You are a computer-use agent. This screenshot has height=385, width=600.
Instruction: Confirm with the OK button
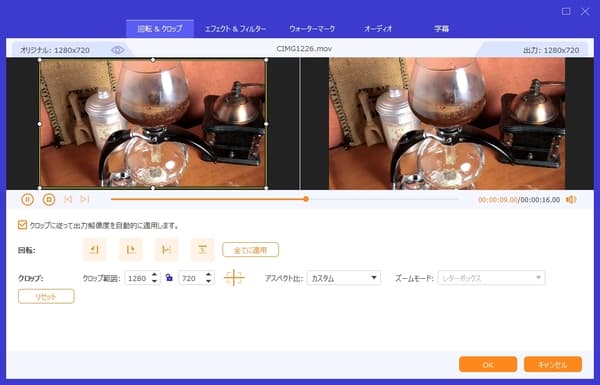point(488,364)
